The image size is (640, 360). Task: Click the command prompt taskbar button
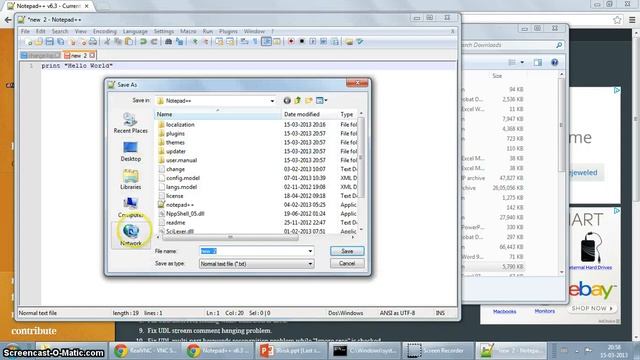pos(364,351)
